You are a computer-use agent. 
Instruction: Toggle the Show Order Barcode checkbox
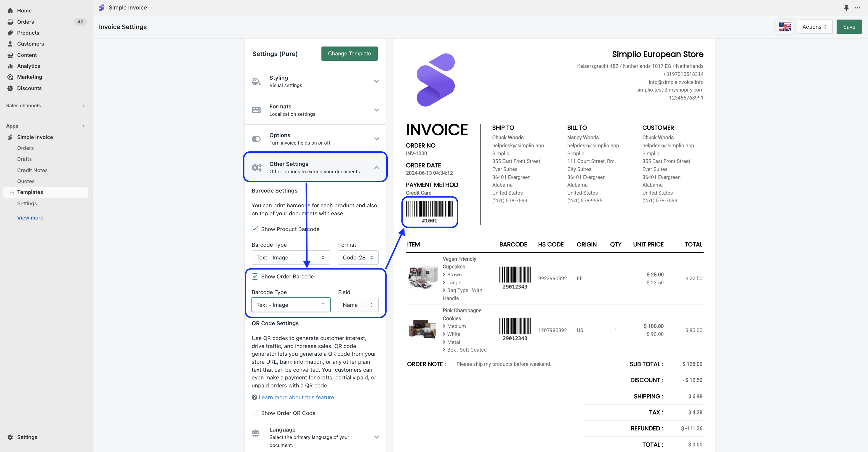pyautogui.click(x=255, y=277)
